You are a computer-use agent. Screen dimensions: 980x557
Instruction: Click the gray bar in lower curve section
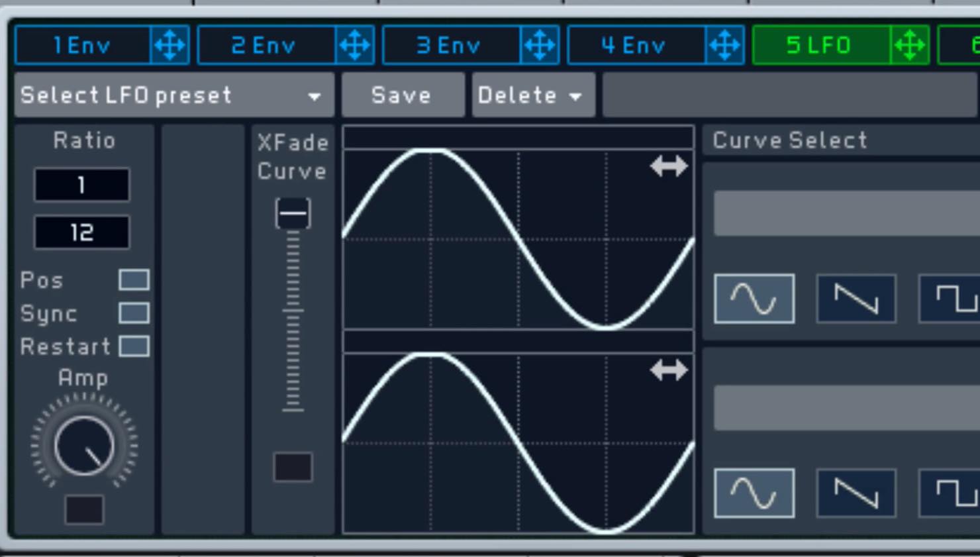(x=847, y=408)
